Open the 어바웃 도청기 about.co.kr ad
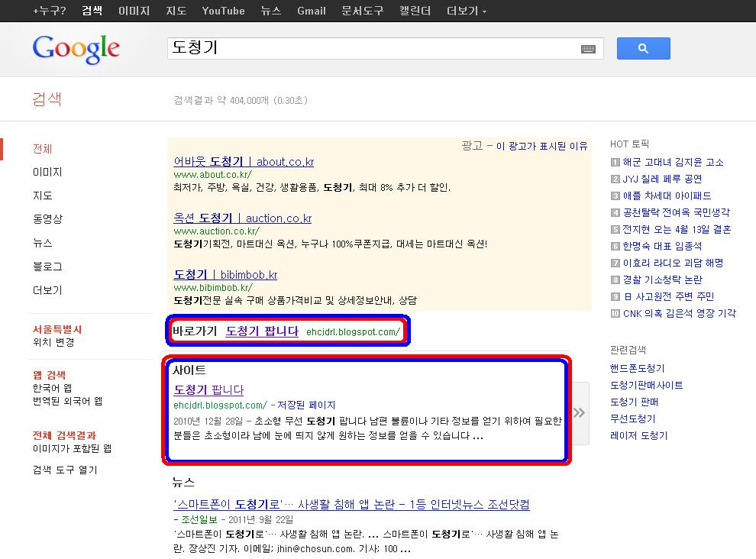 point(244,162)
